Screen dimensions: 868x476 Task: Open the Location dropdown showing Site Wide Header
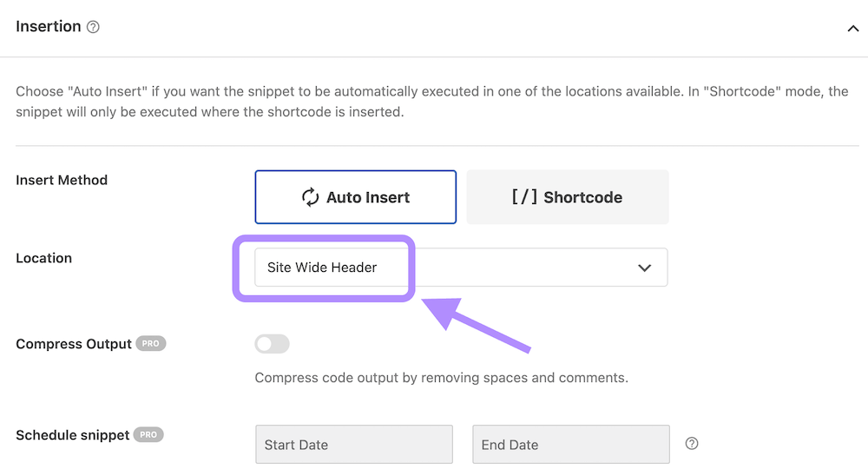(461, 267)
